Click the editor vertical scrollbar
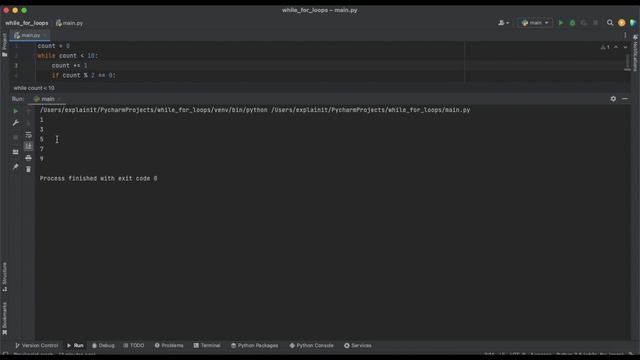This screenshot has height=360, width=640. [627, 61]
